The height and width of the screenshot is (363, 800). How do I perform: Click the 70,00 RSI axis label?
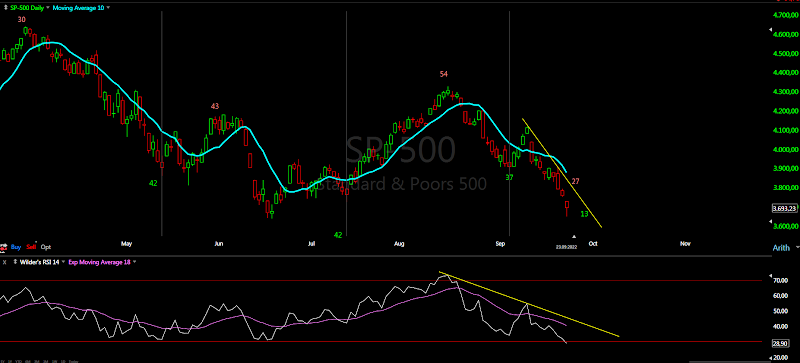[x=782, y=280]
